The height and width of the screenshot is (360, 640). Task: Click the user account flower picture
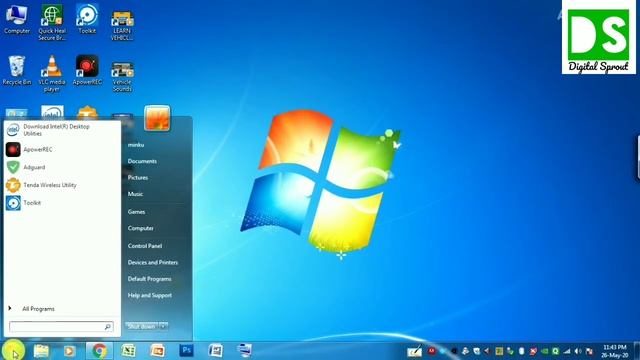pyautogui.click(x=157, y=118)
